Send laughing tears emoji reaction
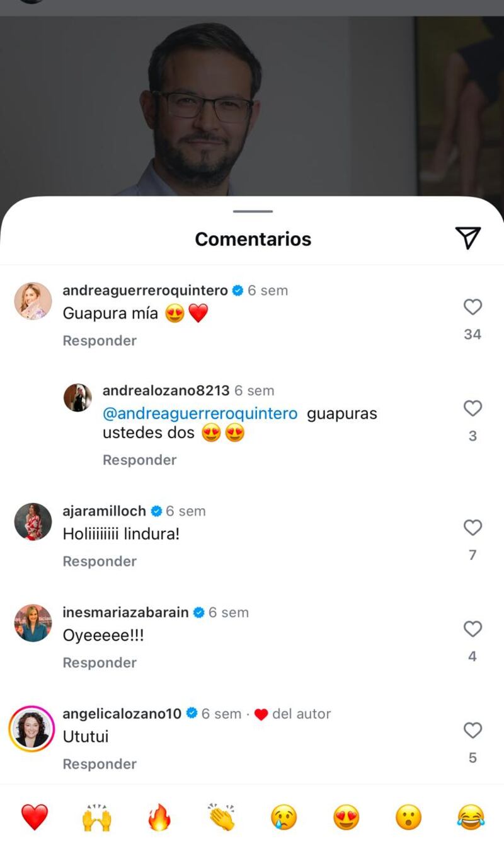Viewport: 504px width, 846px height. point(471,817)
